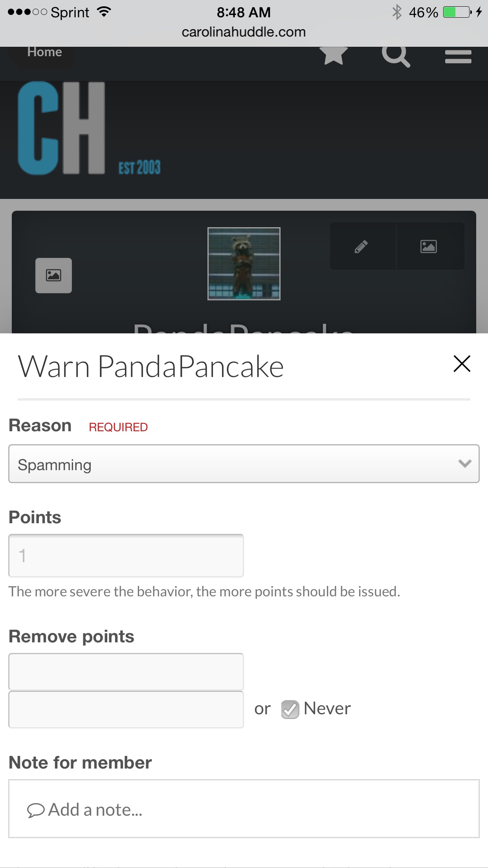Tap the Never checkbox label
The height and width of the screenshot is (868, 488).
click(327, 708)
